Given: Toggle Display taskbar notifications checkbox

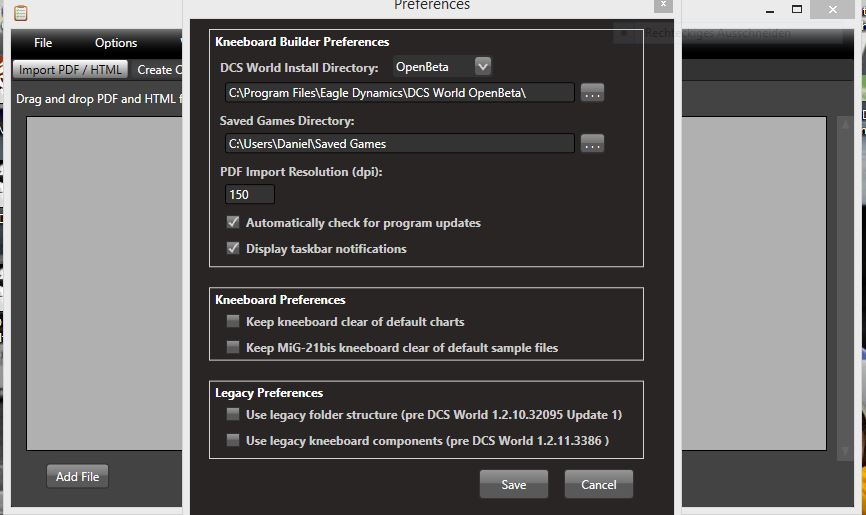Looking at the screenshot, I should tap(233, 248).
